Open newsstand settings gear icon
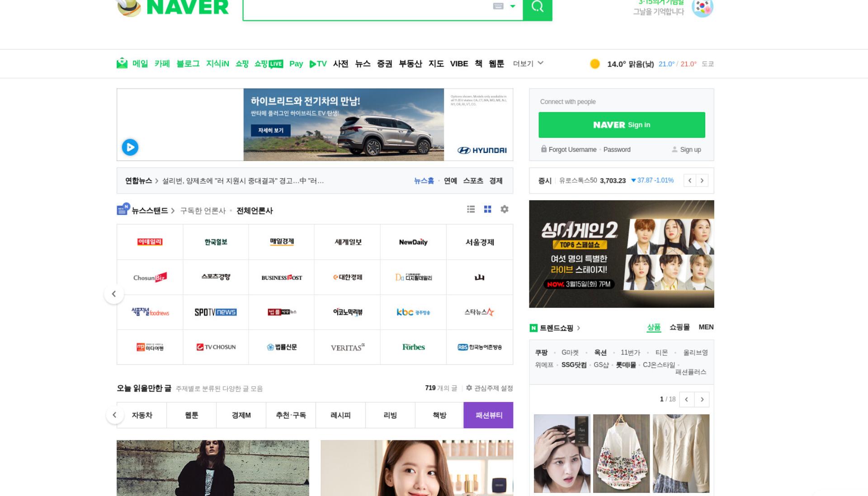The image size is (868, 496). (505, 209)
